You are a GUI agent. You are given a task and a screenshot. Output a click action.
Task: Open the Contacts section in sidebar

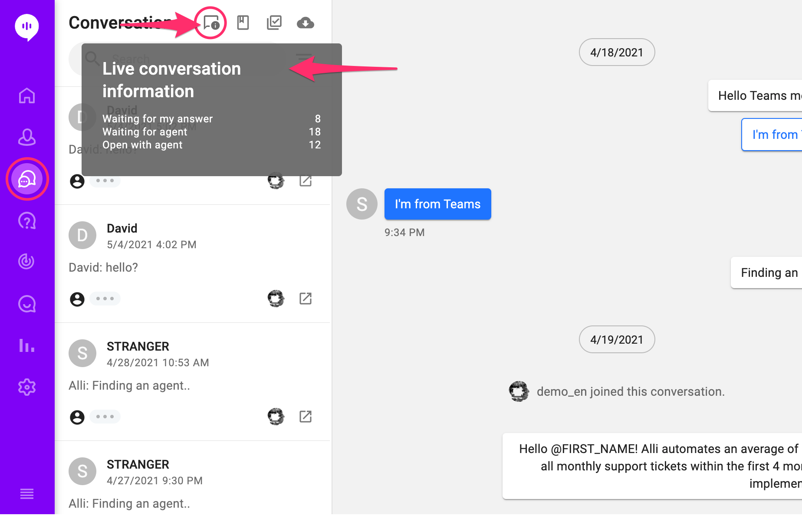pyautogui.click(x=27, y=137)
